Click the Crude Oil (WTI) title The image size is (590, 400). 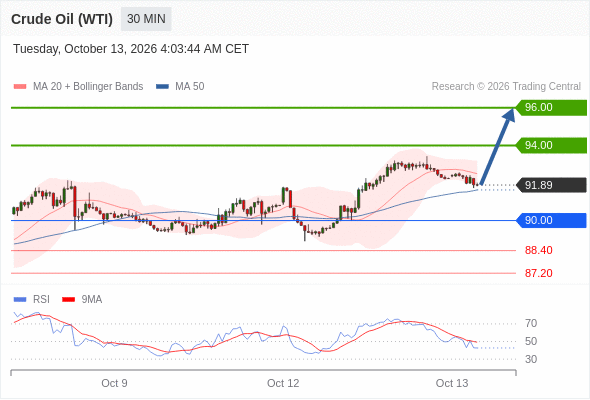(62, 19)
